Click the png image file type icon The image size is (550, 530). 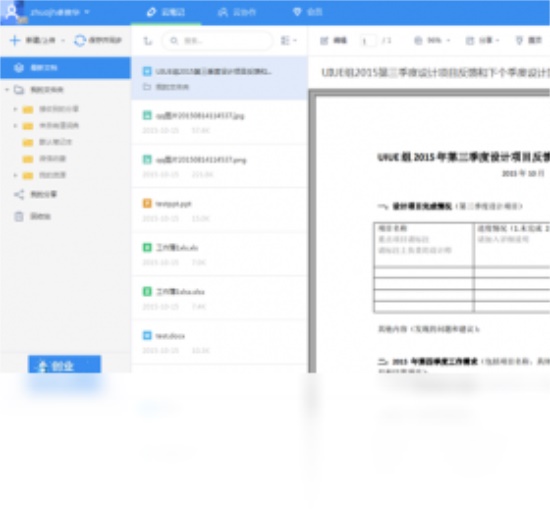(x=147, y=160)
